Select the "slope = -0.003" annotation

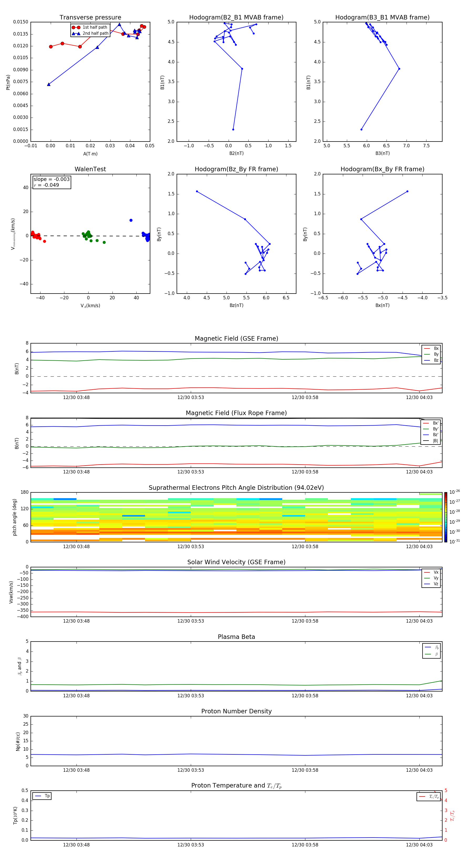point(52,179)
